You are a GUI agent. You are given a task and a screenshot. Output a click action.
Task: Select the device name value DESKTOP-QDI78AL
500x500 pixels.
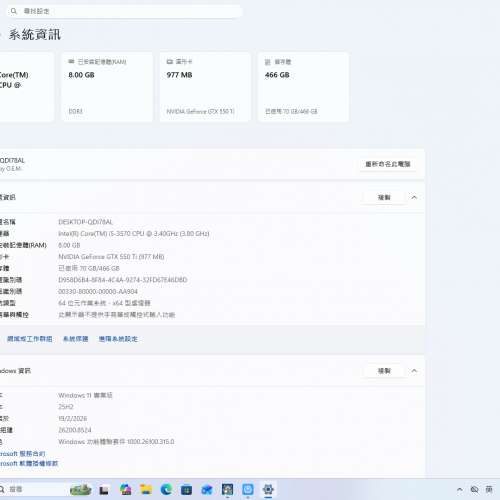pos(86,222)
